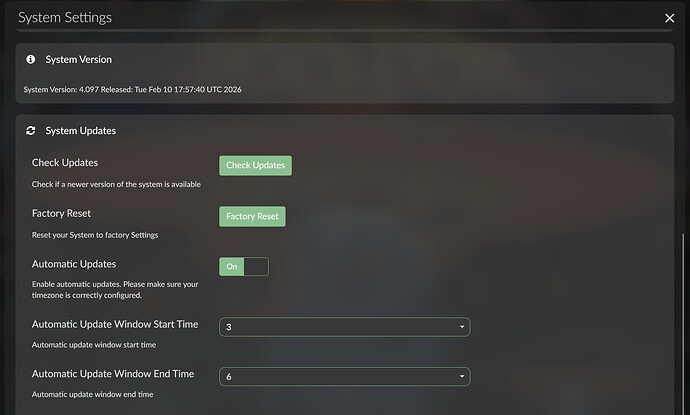Close the System Settings dialog
Screen dimensions: 690x415
coord(669,18)
